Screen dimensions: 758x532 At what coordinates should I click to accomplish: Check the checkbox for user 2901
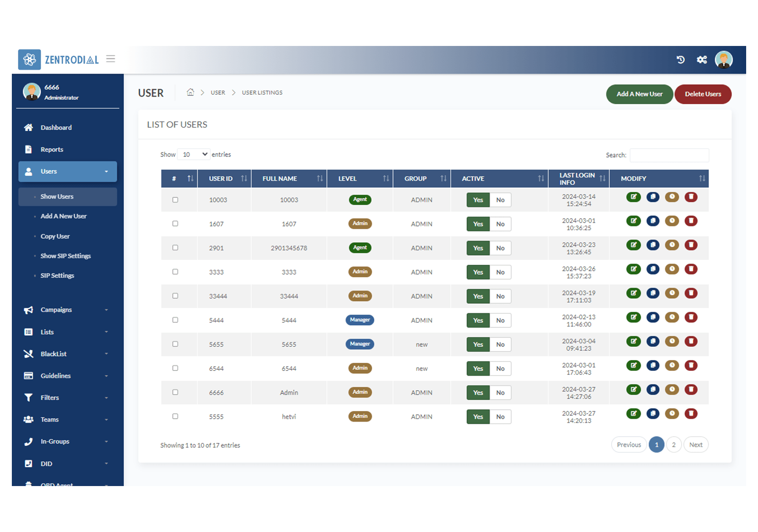point(175,248)
